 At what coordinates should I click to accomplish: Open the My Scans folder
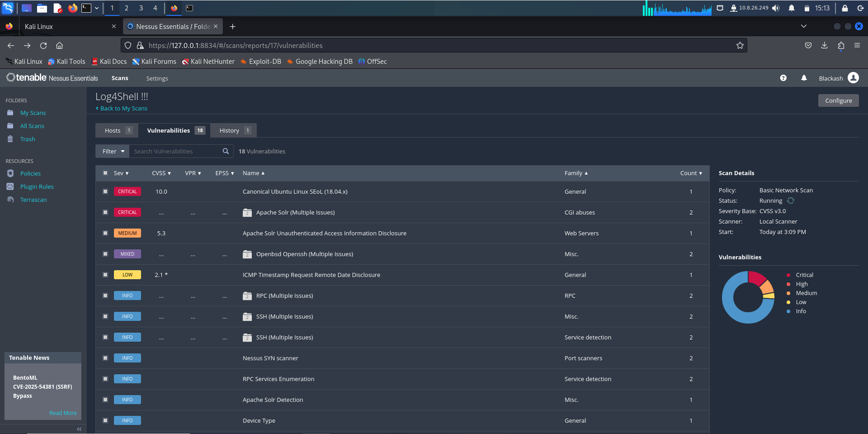click(x=33, y=113)
